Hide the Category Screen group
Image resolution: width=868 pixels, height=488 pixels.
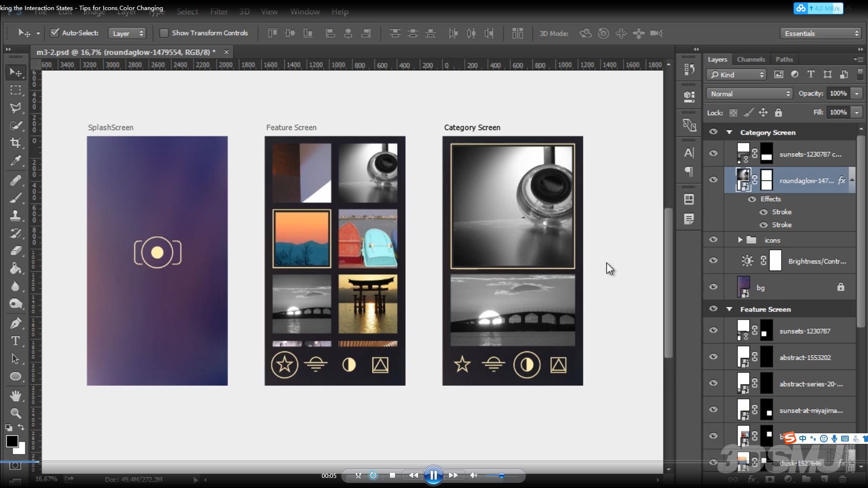713,132
